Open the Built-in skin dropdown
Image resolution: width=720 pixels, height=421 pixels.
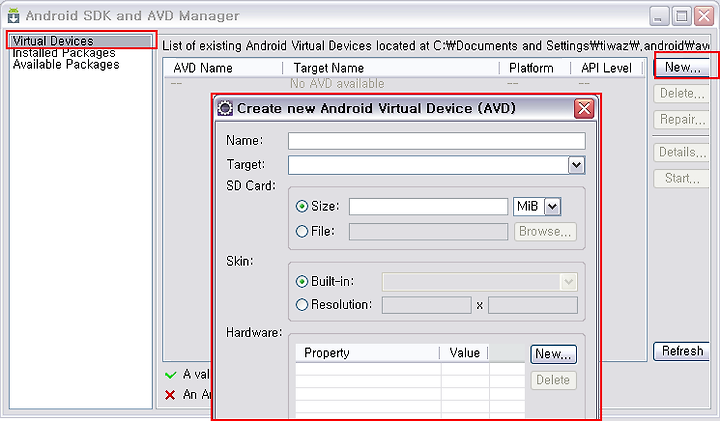point(568,282)
